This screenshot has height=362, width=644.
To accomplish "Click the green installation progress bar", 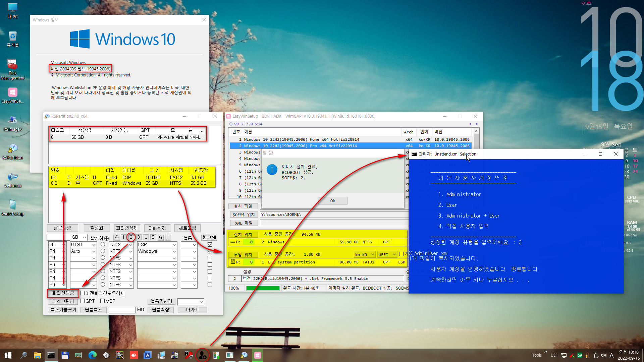I will 263,288.
